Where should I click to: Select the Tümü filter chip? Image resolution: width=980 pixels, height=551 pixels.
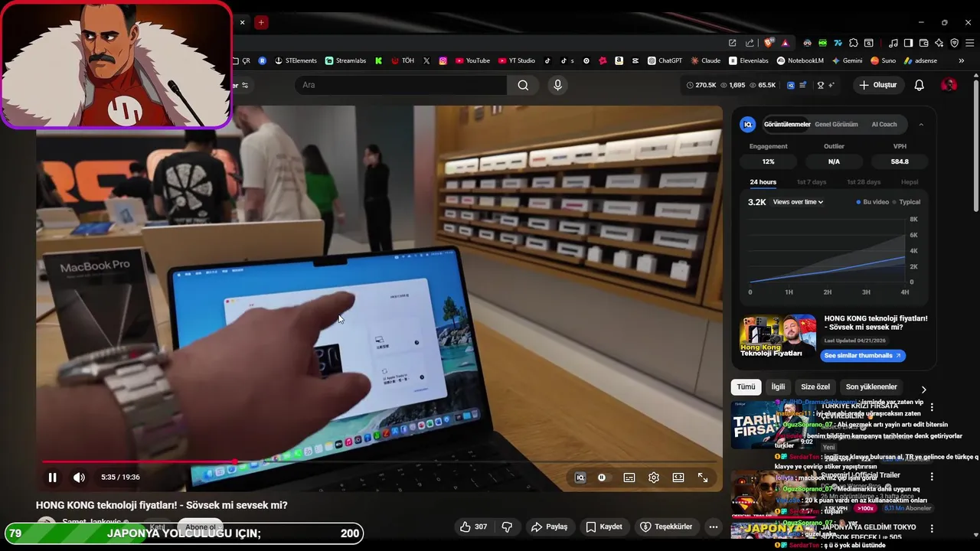tap(746, 387)
